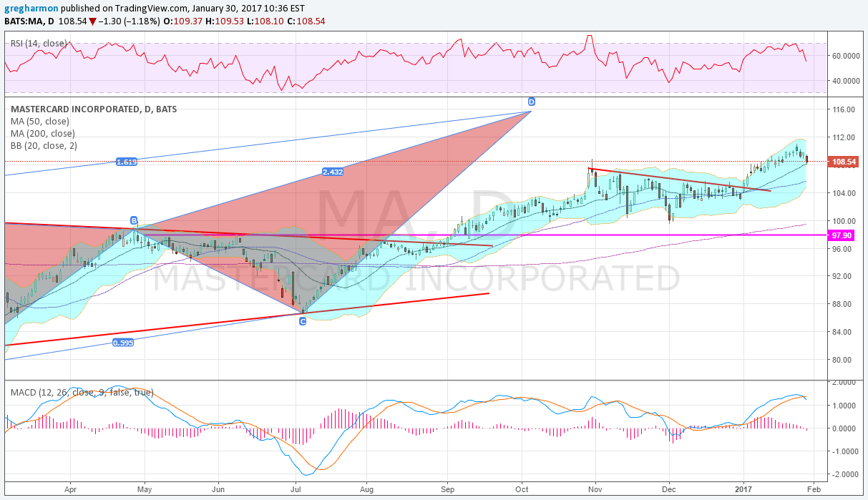The image size is (868, 500).
Task: Select the 1.619 ratio label
Action: tap(127, 162)
